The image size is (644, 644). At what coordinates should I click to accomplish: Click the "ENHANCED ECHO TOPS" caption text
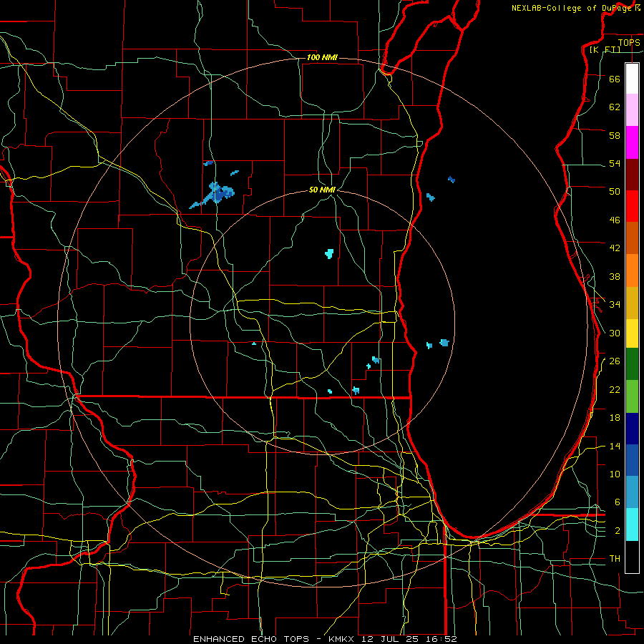coord(251,639)
